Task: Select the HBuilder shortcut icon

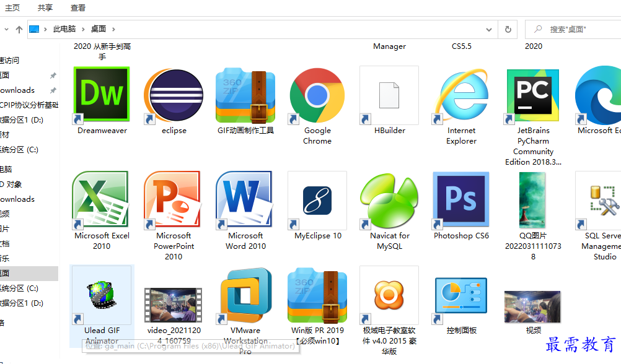Action: [x=389, y=95]
